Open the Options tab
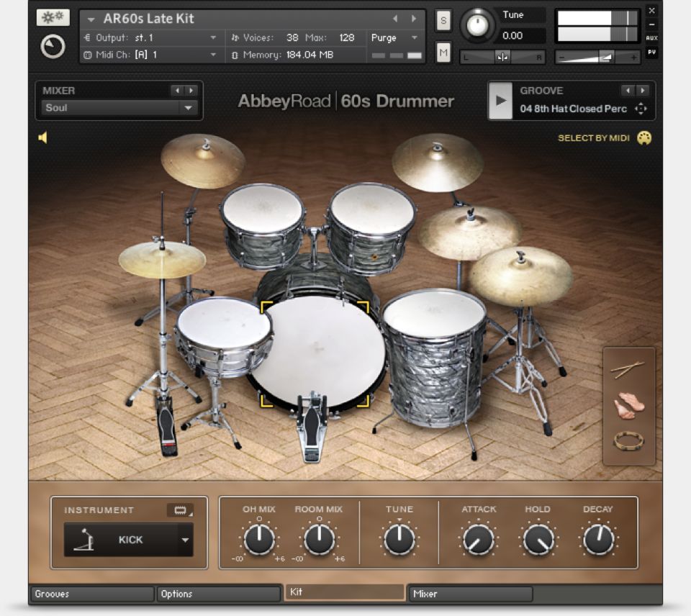This screenshot has height=616, width=691. (x=218, y=594)
